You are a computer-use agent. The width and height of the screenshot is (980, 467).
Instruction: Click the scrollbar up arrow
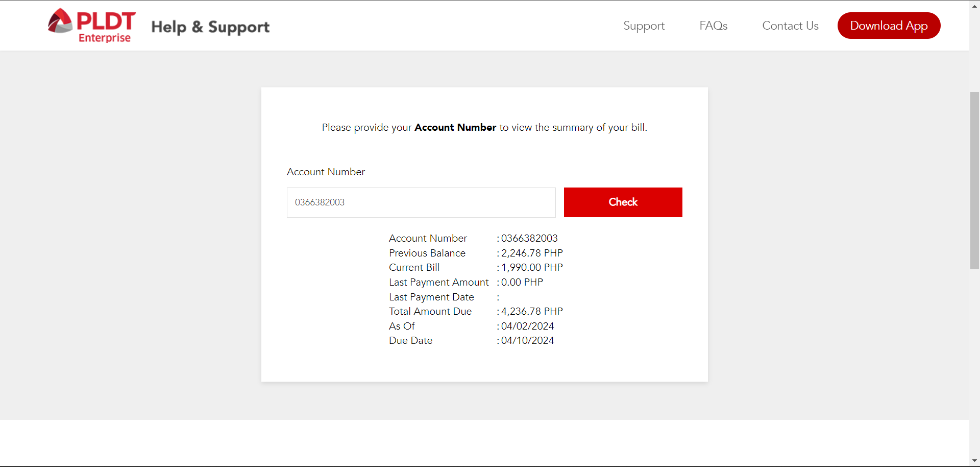974,6
